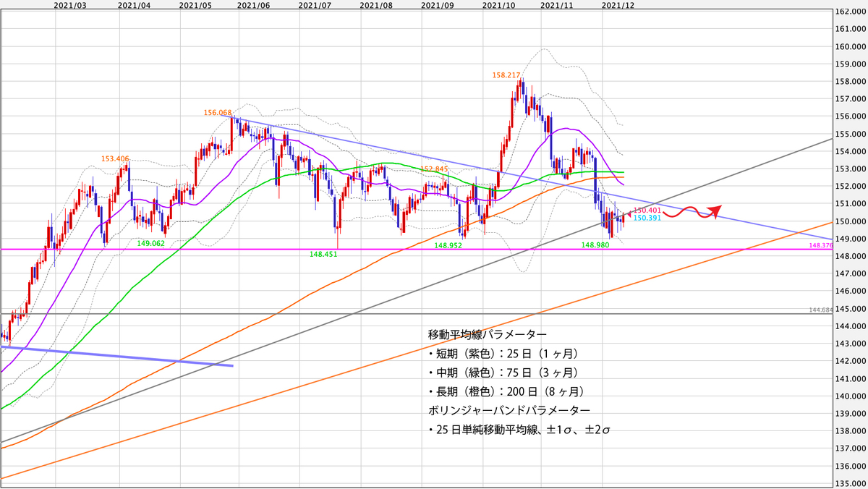Select the 147.000 axis value
The image size is (868, 489).
click(851, 274)
